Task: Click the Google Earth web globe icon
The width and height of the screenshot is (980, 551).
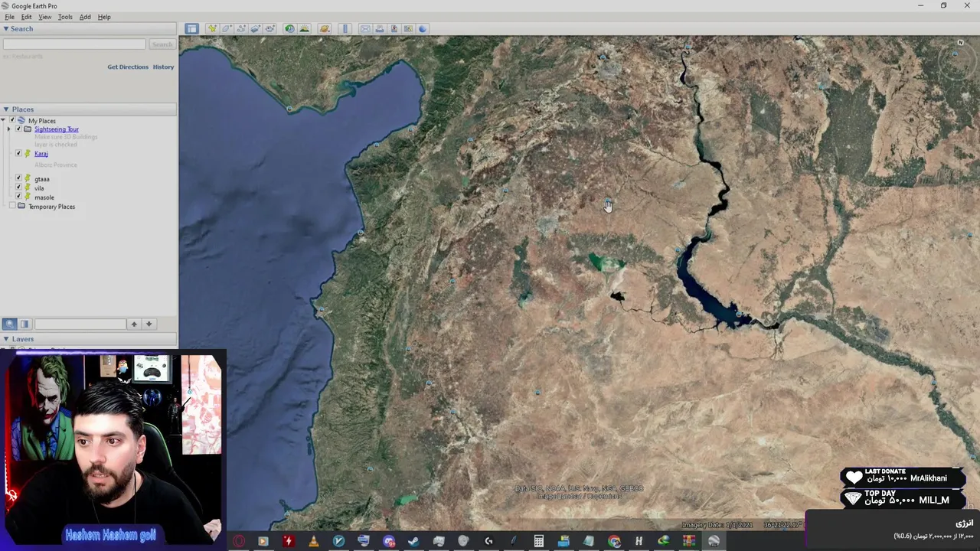Action: tap(423, 29)
